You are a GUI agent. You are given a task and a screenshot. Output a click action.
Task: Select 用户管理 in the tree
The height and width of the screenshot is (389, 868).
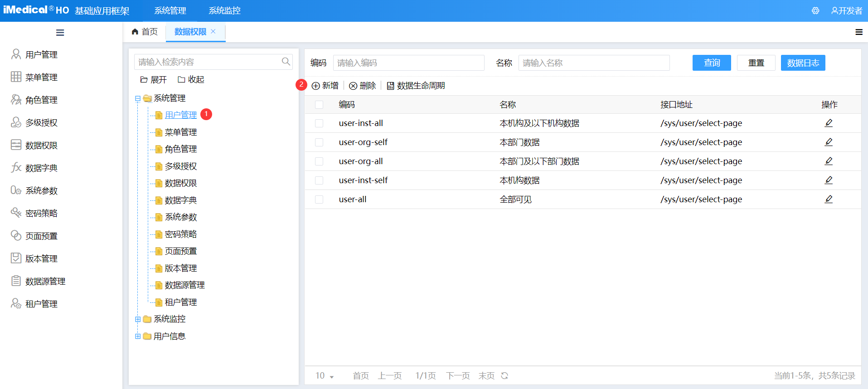181,115
